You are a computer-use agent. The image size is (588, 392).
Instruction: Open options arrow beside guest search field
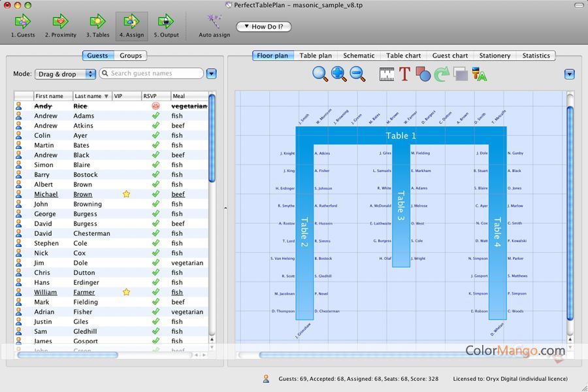pyautogui.click(x=211, y=74)
